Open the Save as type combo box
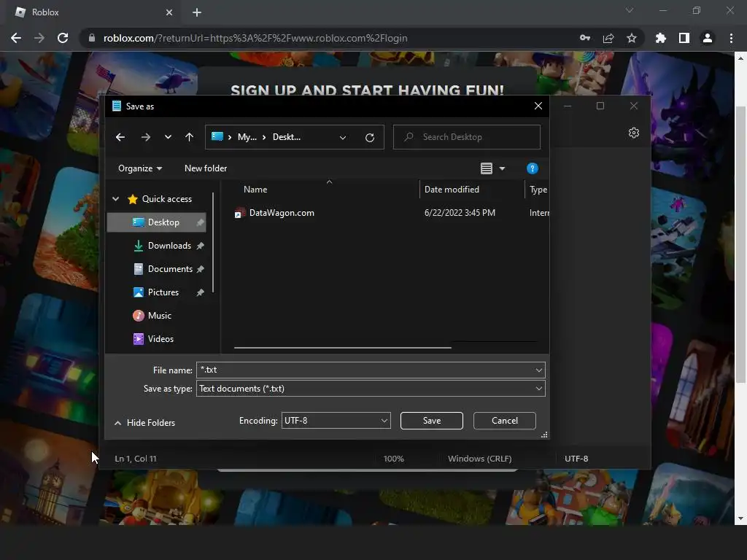Screen dimensions: 747x560 pyautogui.click(x=371, y=389)
